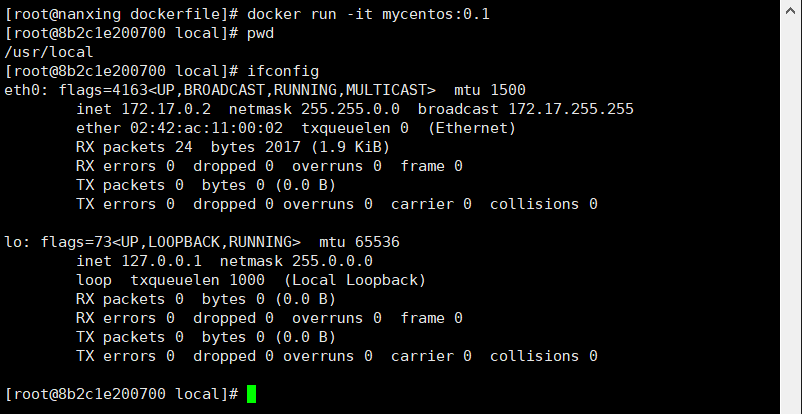Click the 'ifconfig' command text

click(283, 71)
